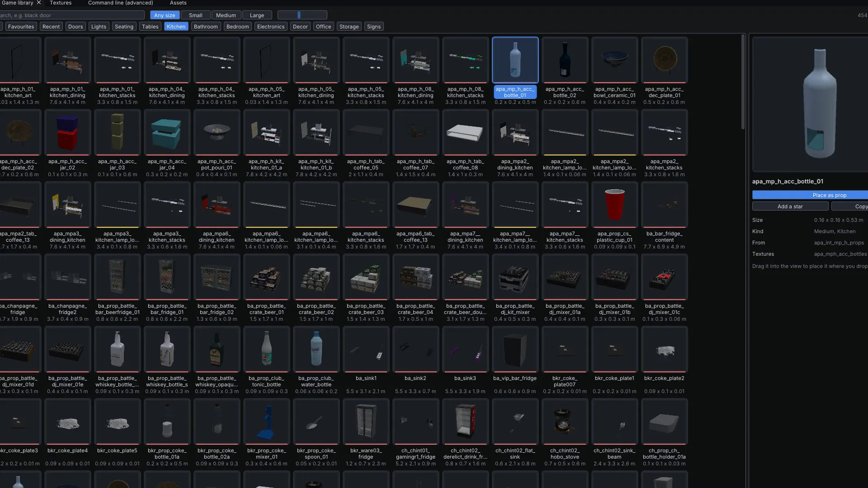
Task: Click the library grid vertical scrollbar
Action: pyautogui.click(x=743, y=82)
